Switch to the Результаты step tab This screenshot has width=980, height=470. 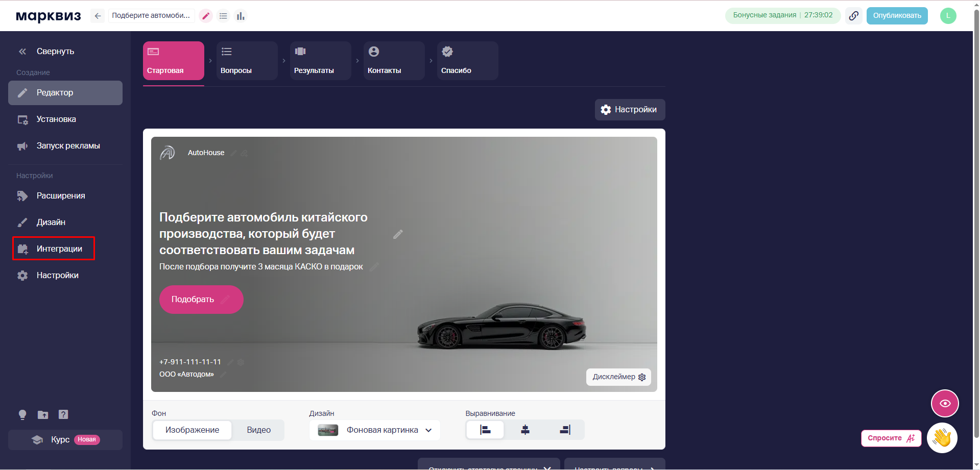(x=321, y=61)
